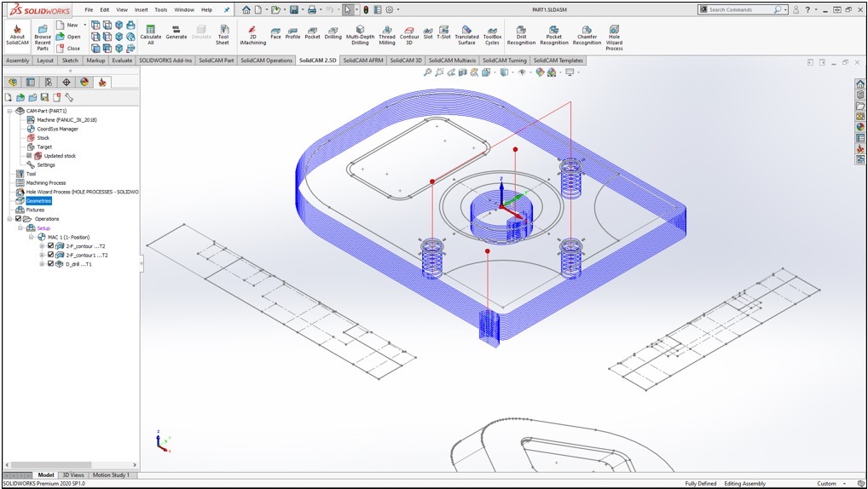
Task: Launch Chamfer Recognition
Action: click(x=587, y=35)
